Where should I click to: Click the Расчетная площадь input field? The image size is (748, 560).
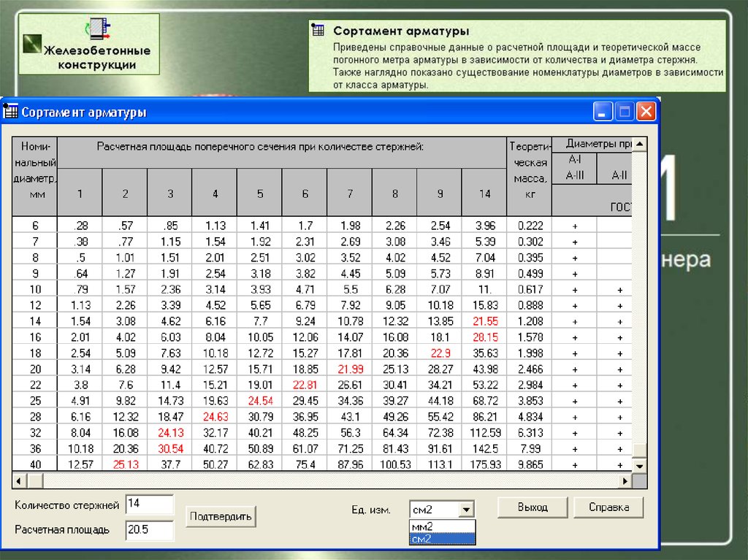tap(150, 530)
